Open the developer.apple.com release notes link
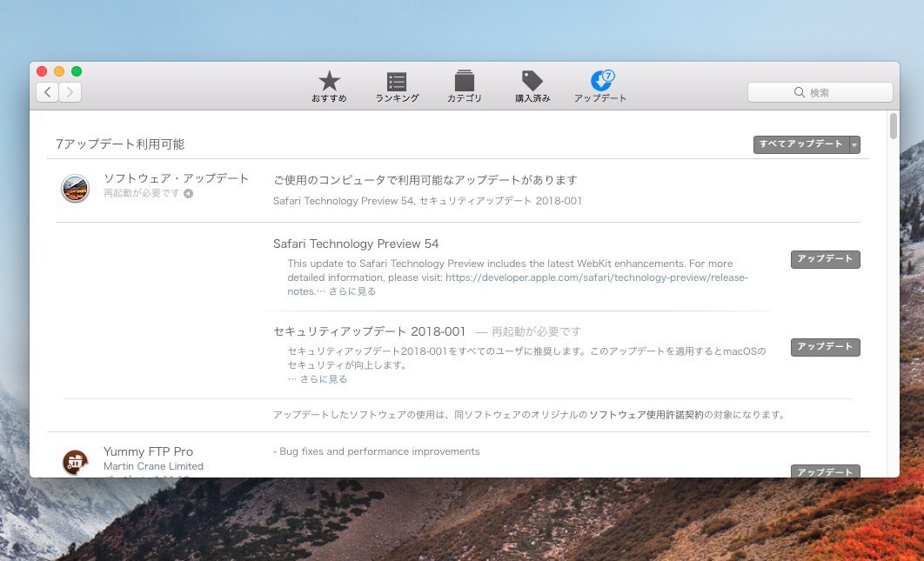The height and width of the screenshot is (561, 924). coord(596,277)
